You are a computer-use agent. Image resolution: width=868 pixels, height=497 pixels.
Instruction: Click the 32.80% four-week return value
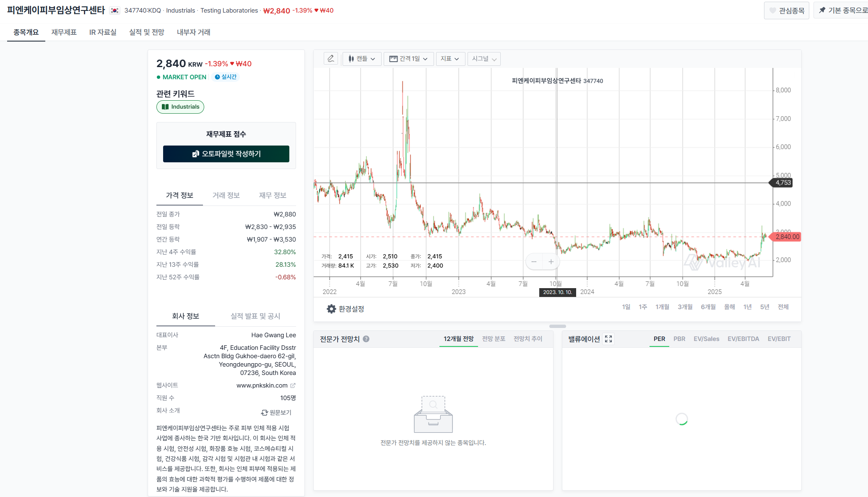[x=285, y=252]
